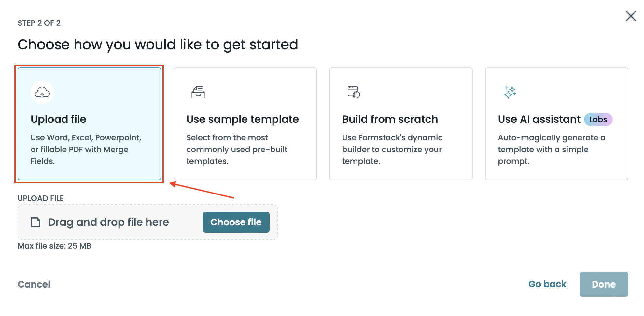Click the AI assistant sparkles icon
This screenshot has width=644, height=316.
tap(510, 92)
